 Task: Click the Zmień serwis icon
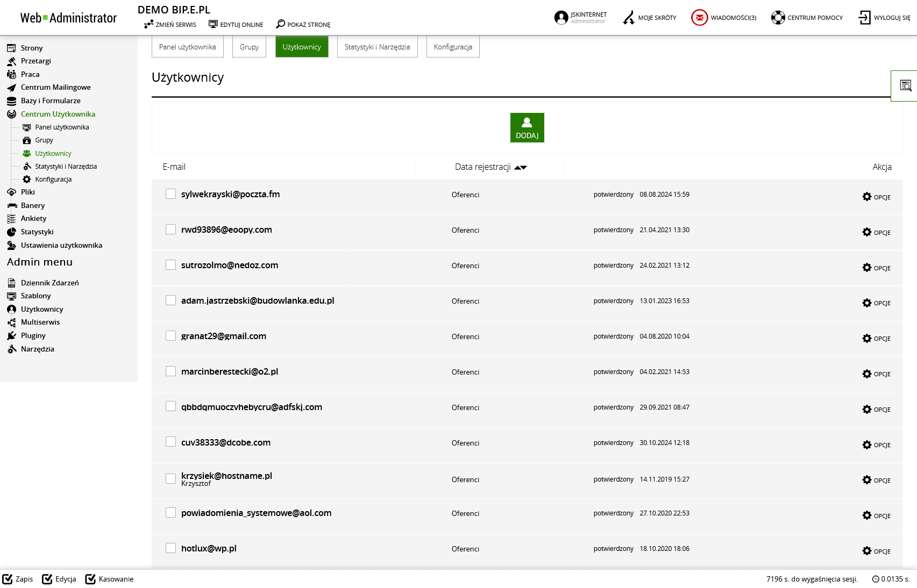pos(148,24)
